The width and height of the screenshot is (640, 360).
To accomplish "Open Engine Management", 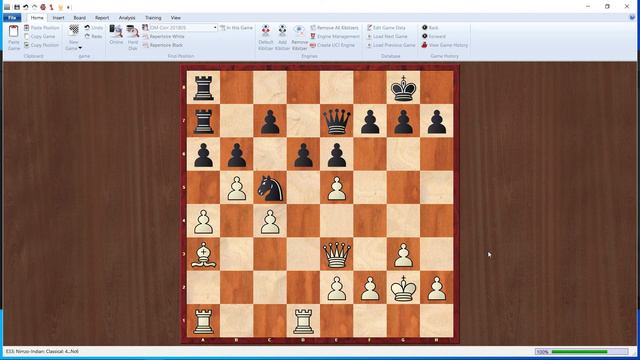I will pyautogui.click(x=335, y=36).
